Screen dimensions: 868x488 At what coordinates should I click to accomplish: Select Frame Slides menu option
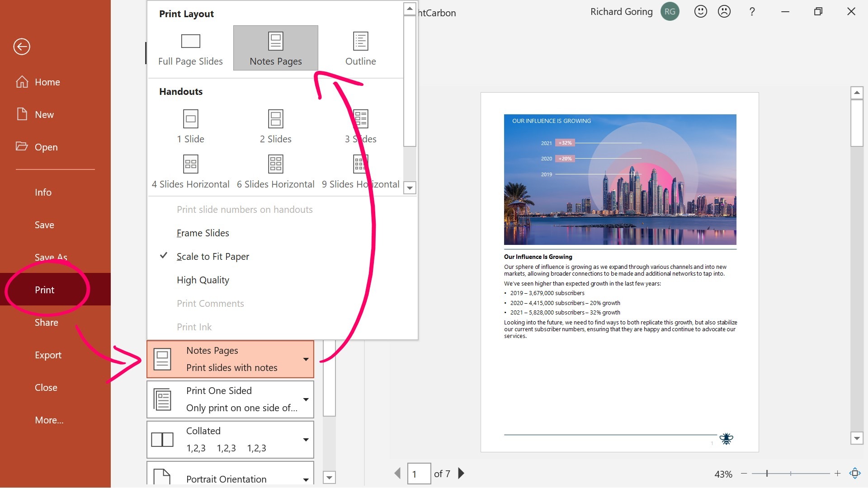[203, 232]
